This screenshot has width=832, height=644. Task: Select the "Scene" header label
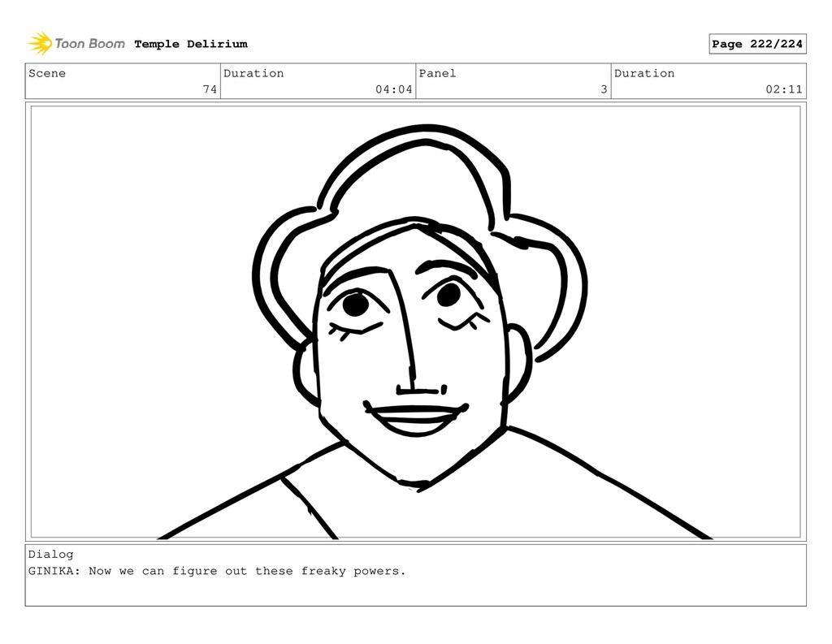click(47, 73)
